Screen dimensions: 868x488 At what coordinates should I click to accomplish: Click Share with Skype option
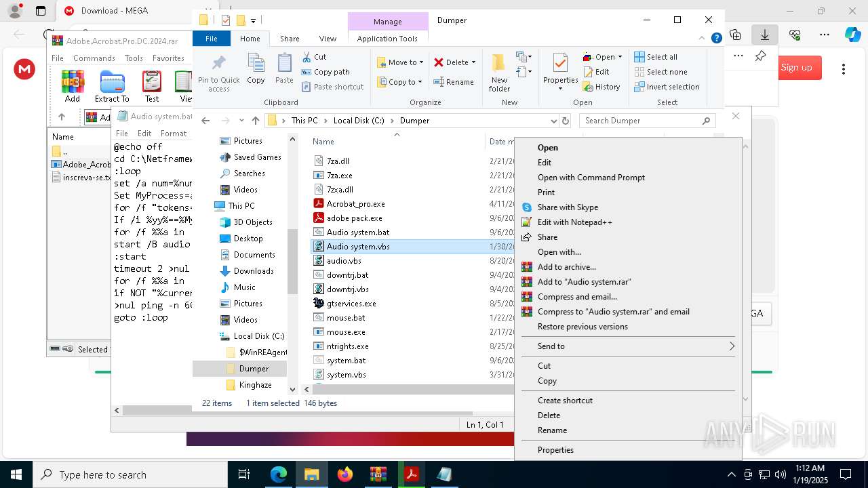[568, 207]
